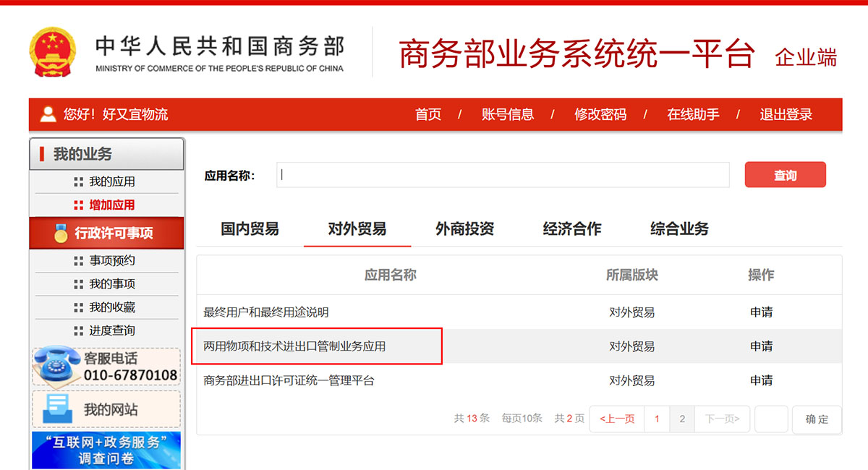
Task: Switch to the 国内贸易 tab
Action: click(x=250, y=228)
